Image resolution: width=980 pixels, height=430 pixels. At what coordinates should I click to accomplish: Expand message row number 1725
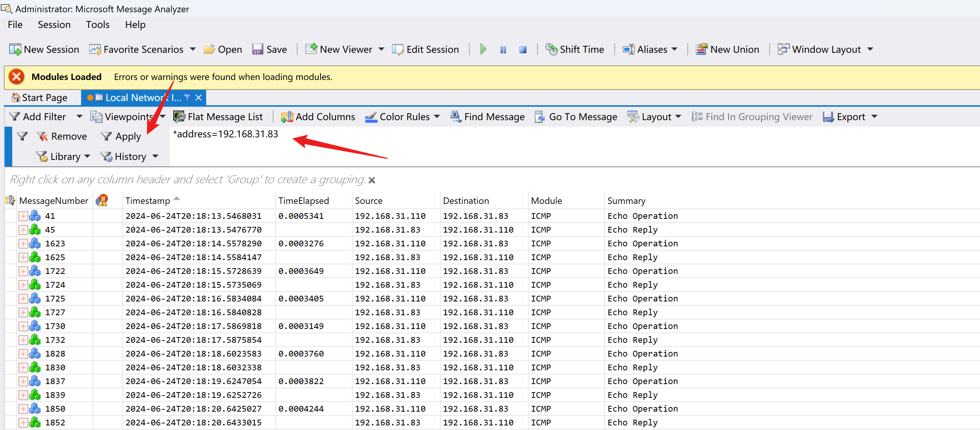(23, 299)
